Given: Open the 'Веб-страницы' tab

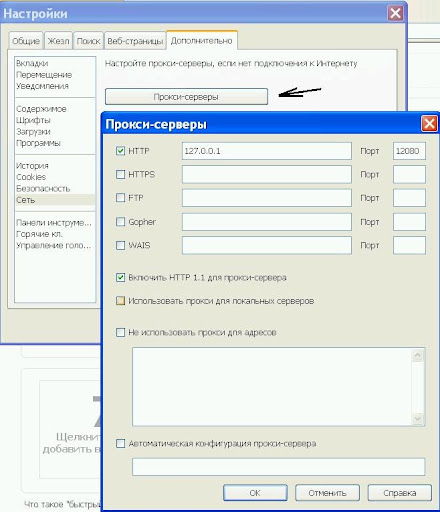Looking at the screenshot, I should point(135,41).
